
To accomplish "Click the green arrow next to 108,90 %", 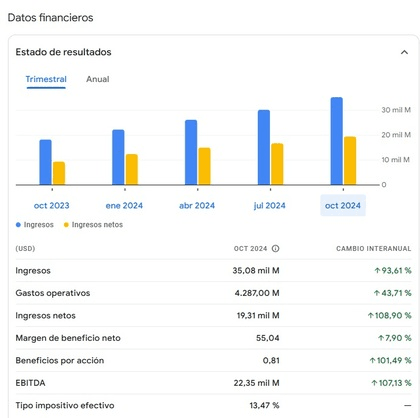I will (x=370, y=315).
